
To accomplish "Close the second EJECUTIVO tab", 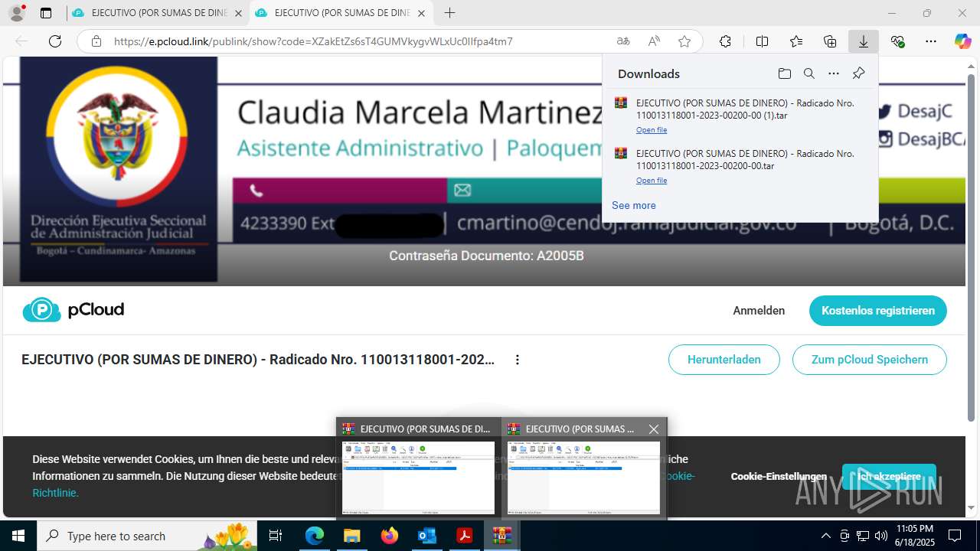I will [x=422, y=13].
